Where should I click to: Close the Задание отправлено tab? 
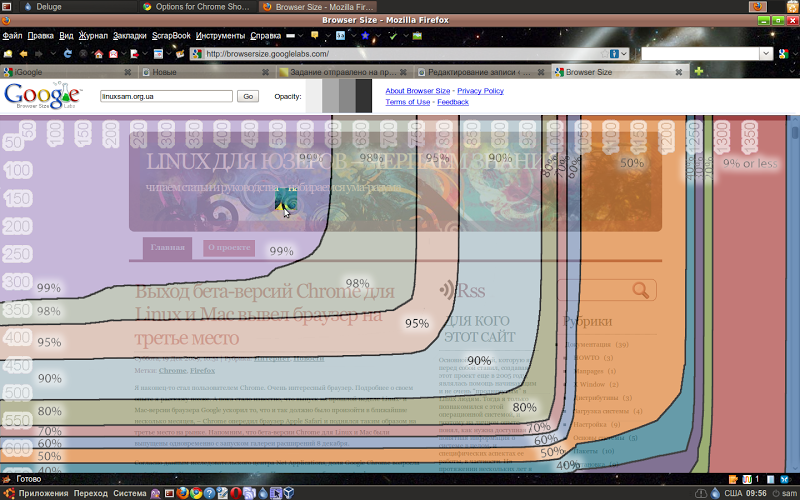pyautogui.click(x=403, y=72)
